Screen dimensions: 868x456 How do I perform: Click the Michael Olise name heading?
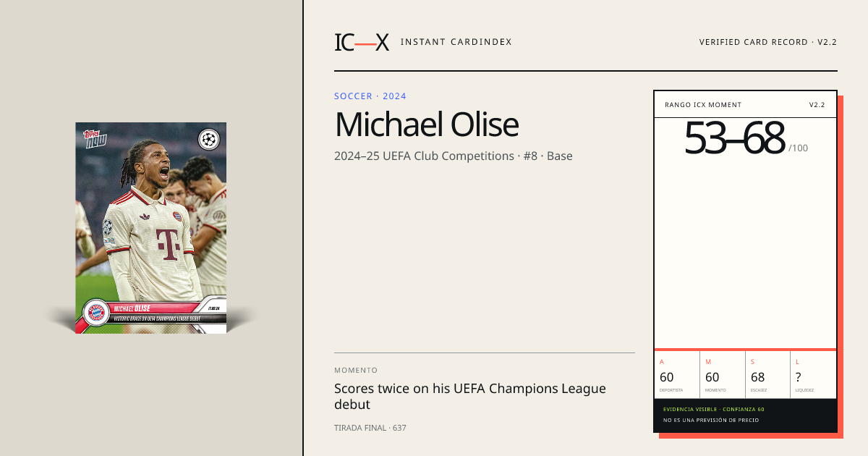427,124
